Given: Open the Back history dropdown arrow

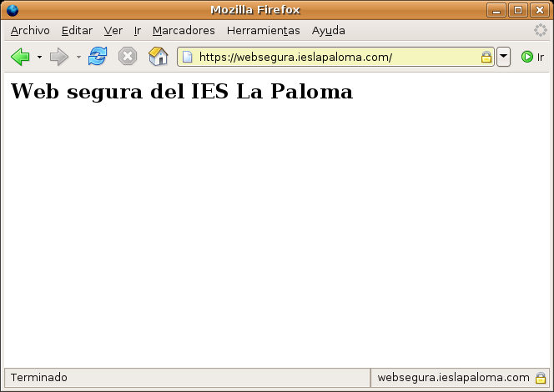Looking at the screenshot, I should 39,57.
